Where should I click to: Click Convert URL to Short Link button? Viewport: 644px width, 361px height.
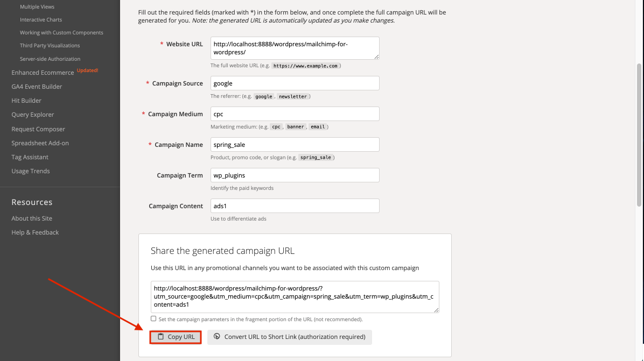point(289,337)
